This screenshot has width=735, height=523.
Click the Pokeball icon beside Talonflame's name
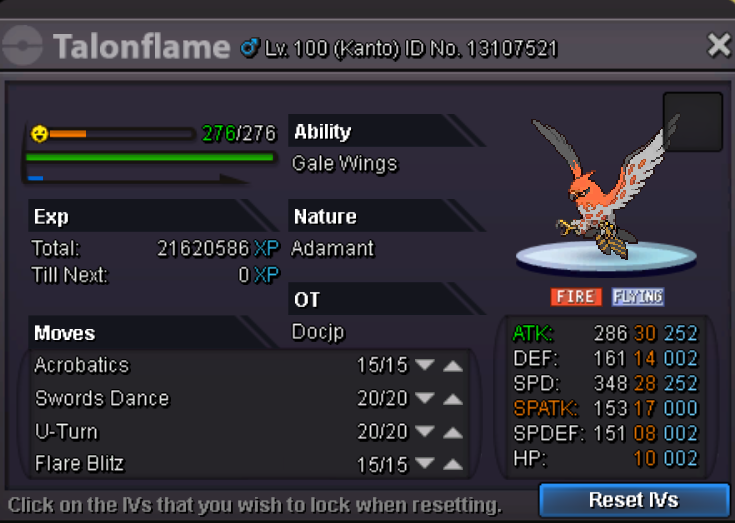(22, 45)
